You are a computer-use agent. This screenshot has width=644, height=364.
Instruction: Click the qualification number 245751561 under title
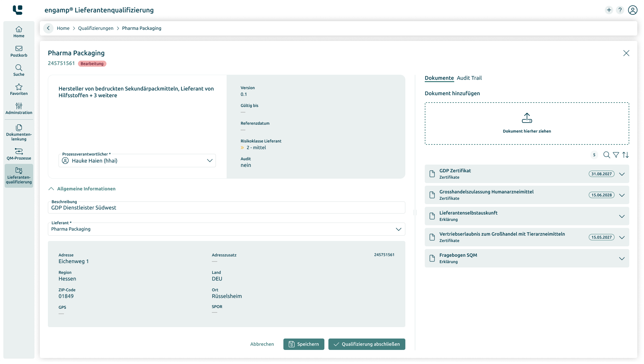pos(61,63)
